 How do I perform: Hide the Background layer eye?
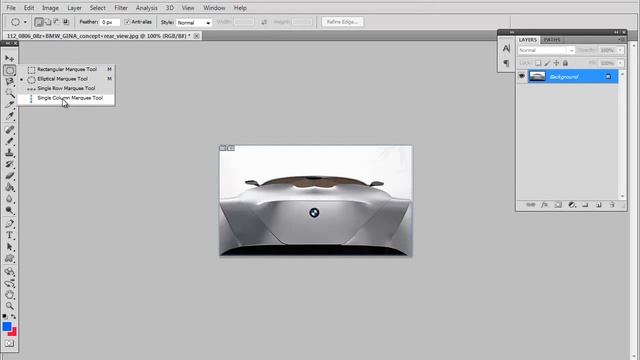(x=522, y=76)
